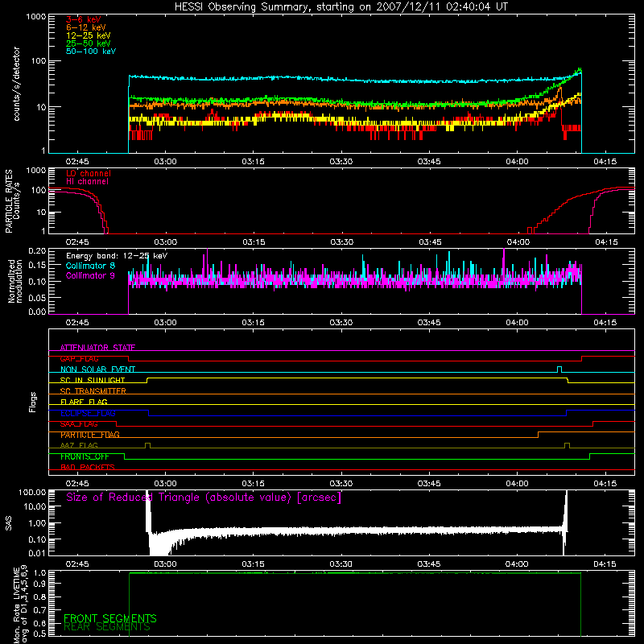Screen dimensions: 644x644
Task: Click the SC_TRANSMITTER flag label
Action: (93, 391)
